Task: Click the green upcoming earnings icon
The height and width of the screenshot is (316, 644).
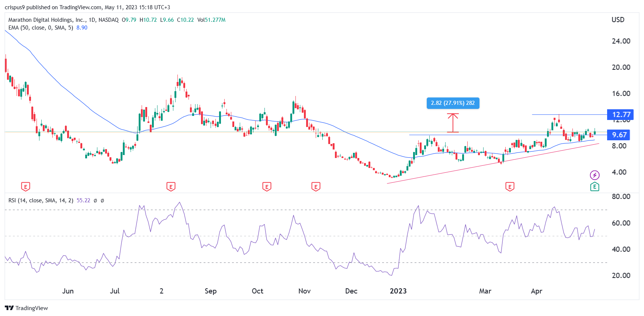Action: (595, 186)
